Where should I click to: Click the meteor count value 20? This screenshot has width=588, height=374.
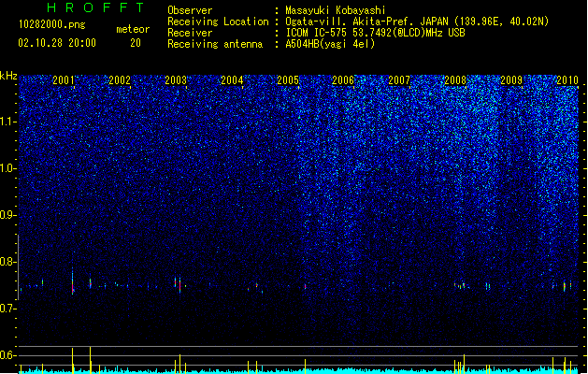136,43
